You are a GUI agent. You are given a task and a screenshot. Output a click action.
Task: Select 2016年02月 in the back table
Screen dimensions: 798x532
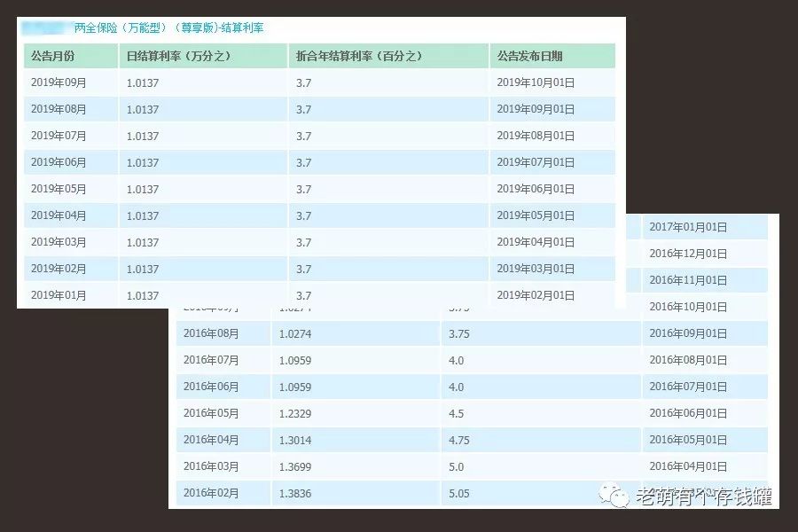211,493
